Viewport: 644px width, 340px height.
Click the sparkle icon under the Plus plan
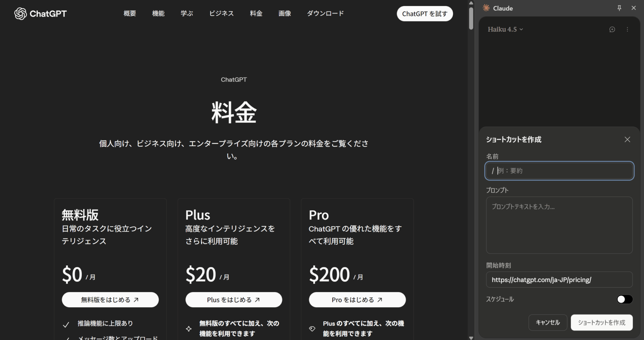(189, 329)
